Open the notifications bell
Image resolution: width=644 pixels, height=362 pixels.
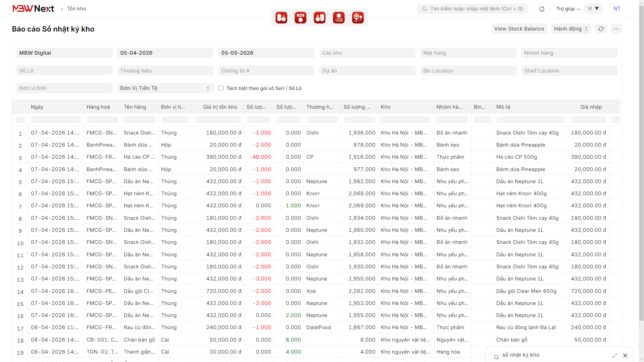coord(542,9)
